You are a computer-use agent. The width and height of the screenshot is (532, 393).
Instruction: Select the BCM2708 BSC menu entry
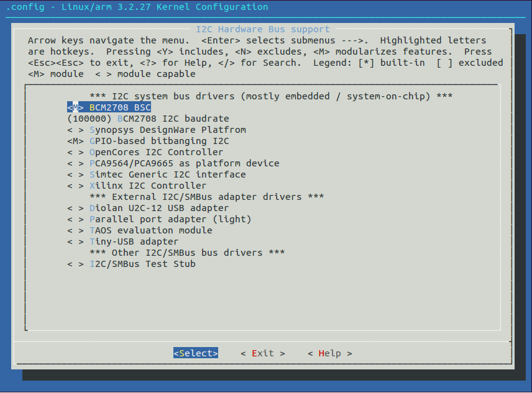click(x=120, y=107)
